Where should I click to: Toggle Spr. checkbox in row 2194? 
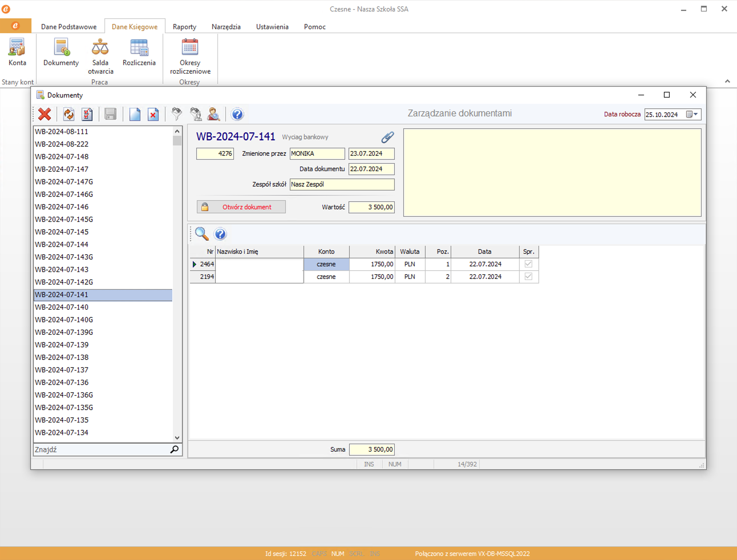click(528, 277)
